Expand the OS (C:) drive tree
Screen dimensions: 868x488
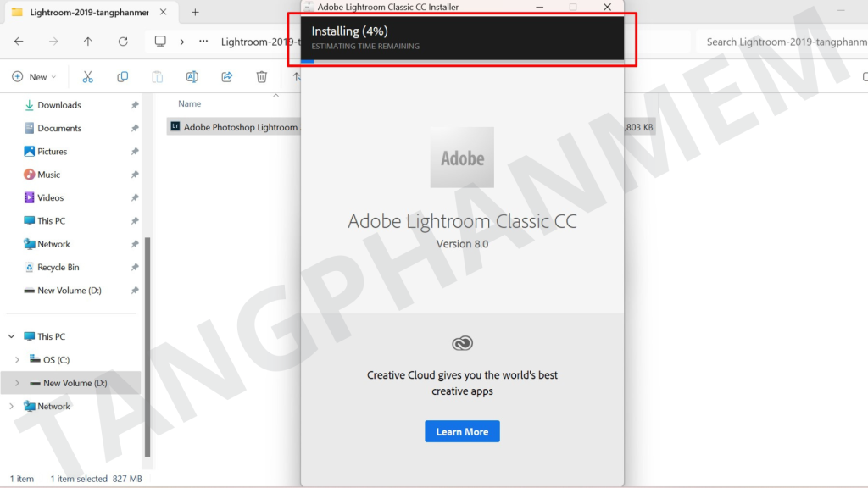17,360
